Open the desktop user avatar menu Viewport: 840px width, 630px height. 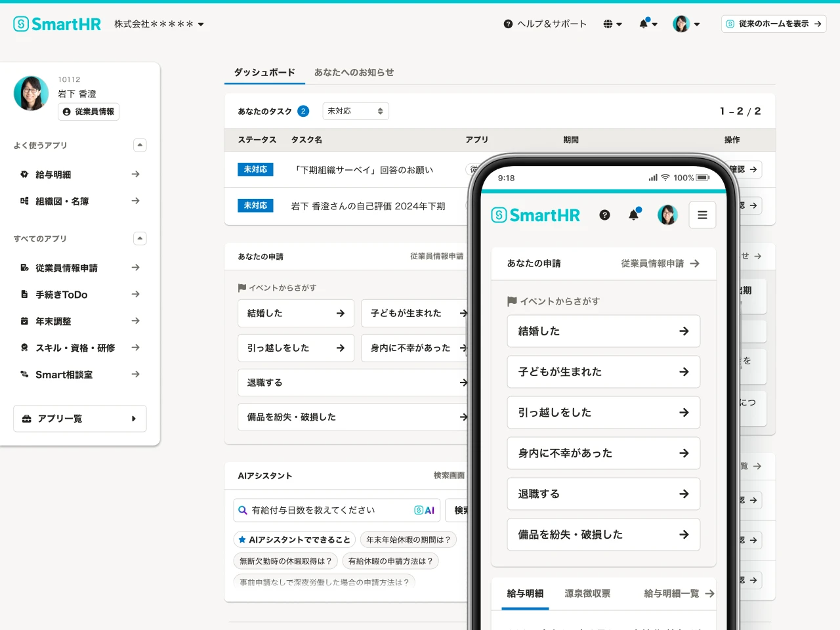tap(686, 24)
